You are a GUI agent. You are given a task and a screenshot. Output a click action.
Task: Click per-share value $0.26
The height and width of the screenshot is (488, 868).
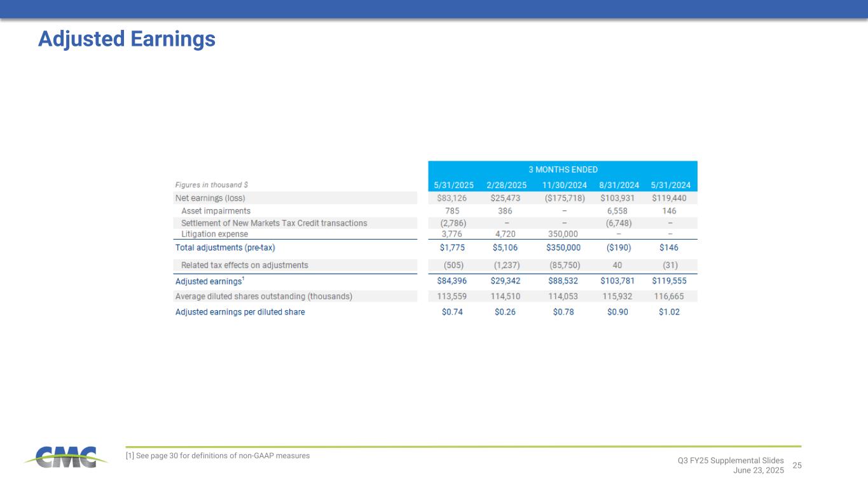pos(506,312)
